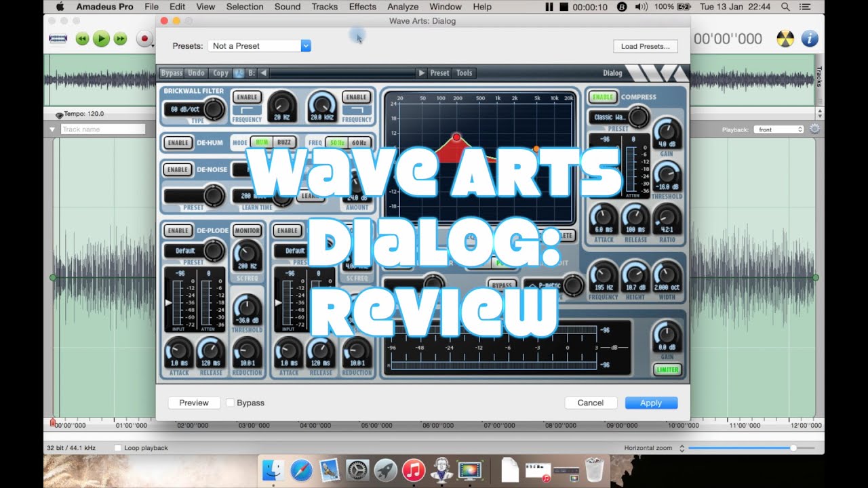Open the Analyze menu
This screenshot has height=488, width=868.
pos(403,7)
